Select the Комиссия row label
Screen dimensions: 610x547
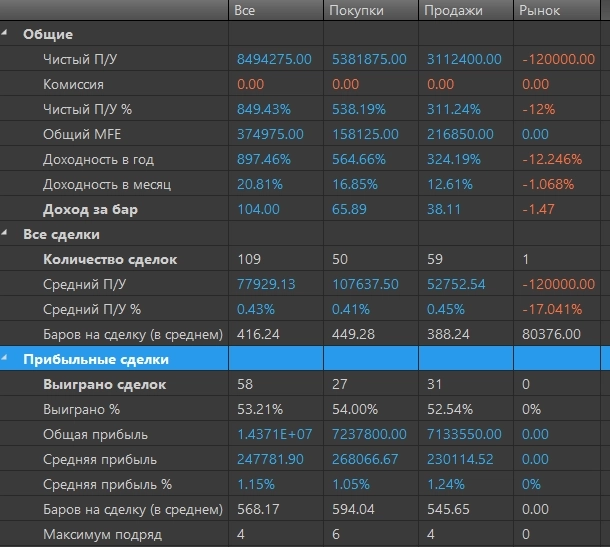[73, 85]
